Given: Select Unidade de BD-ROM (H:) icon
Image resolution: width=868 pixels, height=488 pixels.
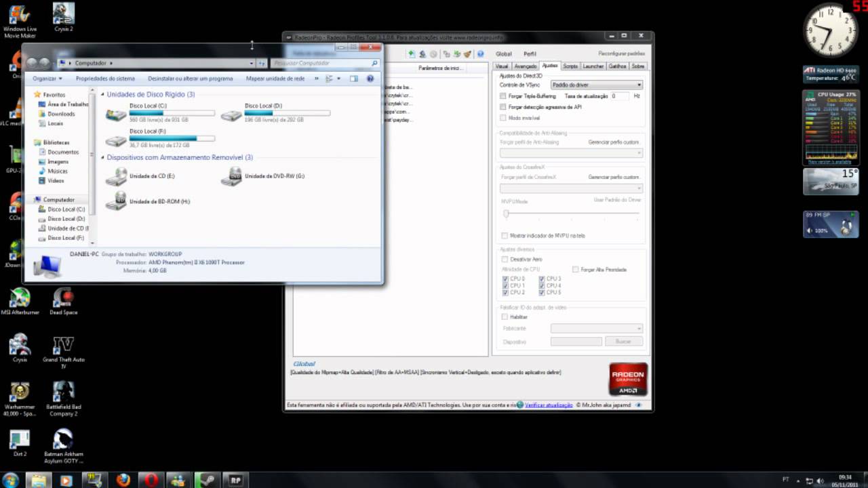Looking at the screenshot, I should click(116, 201).
